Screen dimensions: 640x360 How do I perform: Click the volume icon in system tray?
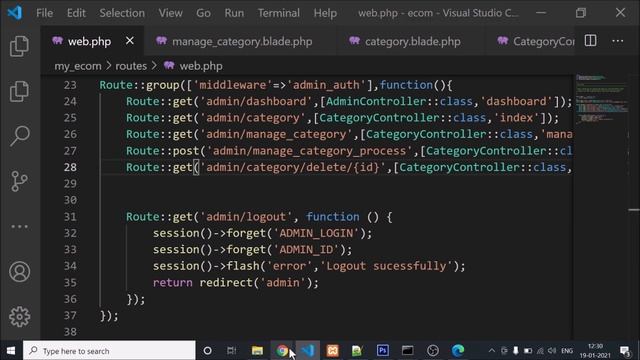pyautogui.click(x=552, y=351)
